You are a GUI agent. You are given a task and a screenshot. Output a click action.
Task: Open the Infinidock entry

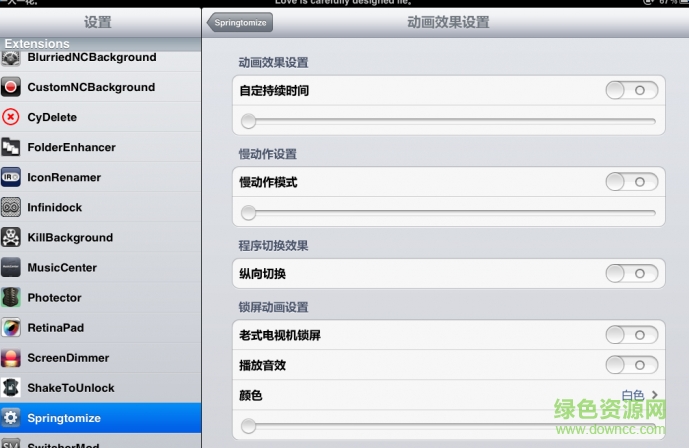point(101,207)
